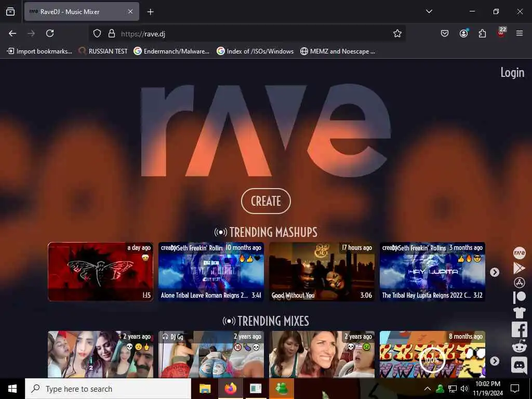This screenshot has height=399, width=532.
Task: Reload the rave.dj page
Action: (x=50, y=33)
